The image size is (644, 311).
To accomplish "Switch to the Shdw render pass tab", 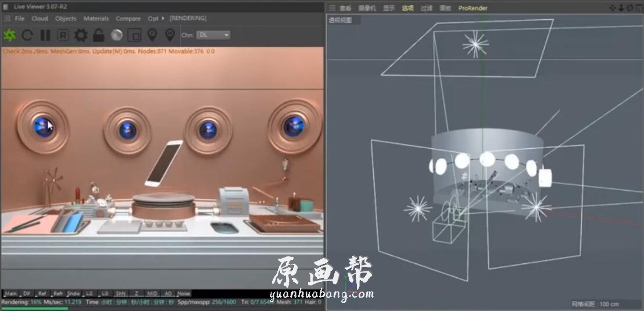I will (x=74, y=294).
